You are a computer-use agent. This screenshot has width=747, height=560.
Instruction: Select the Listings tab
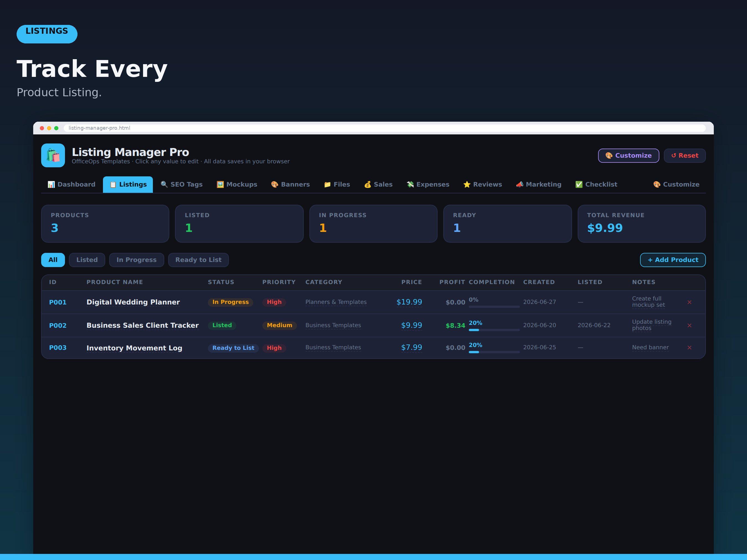coord(128,184)
